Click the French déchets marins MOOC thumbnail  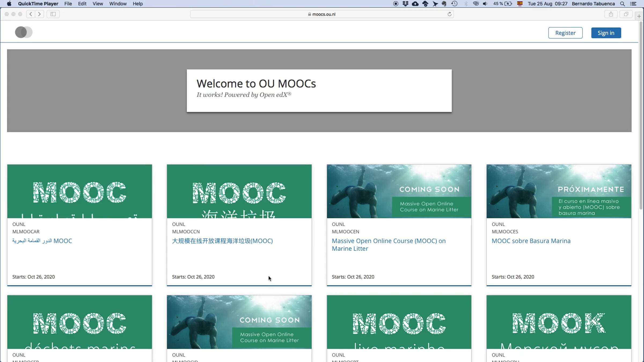tap(80, 322)
